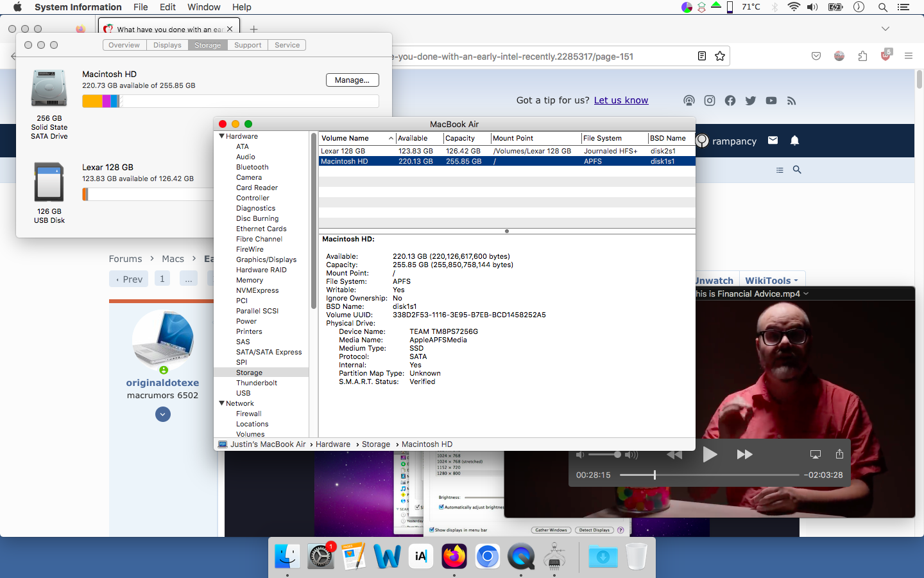Open Spotlight search in the menu bar
The width and height of the screenshot is (924, 578).
pos(883,7)
